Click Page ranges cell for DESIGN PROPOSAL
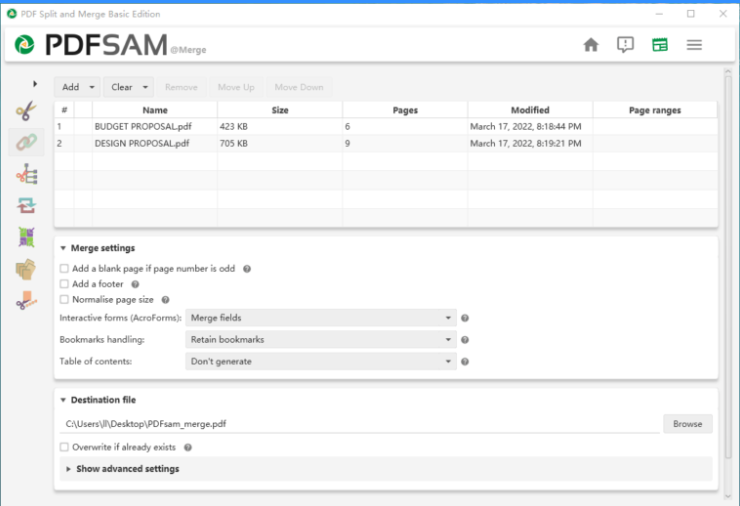 pos(655,143)
